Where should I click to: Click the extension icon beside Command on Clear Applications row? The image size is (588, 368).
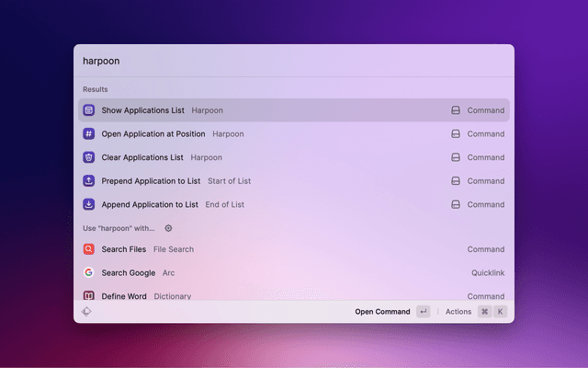pos(455,157)
